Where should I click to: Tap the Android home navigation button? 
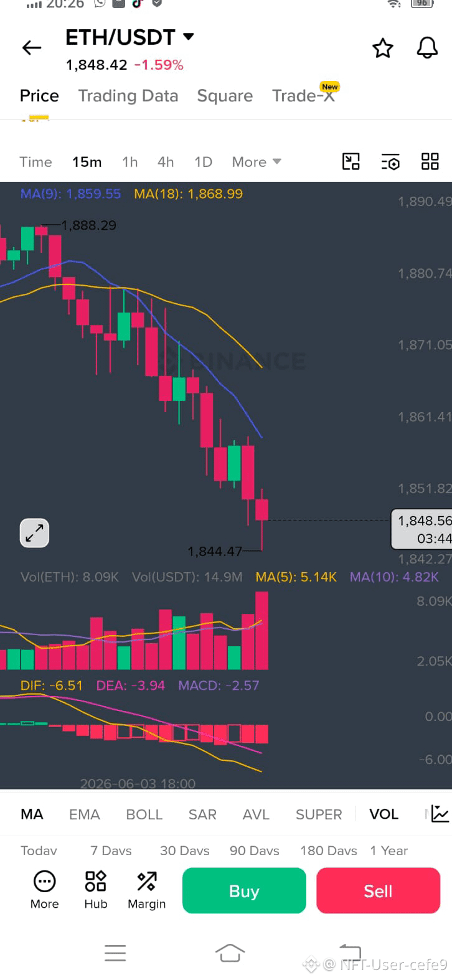(230, 953)
